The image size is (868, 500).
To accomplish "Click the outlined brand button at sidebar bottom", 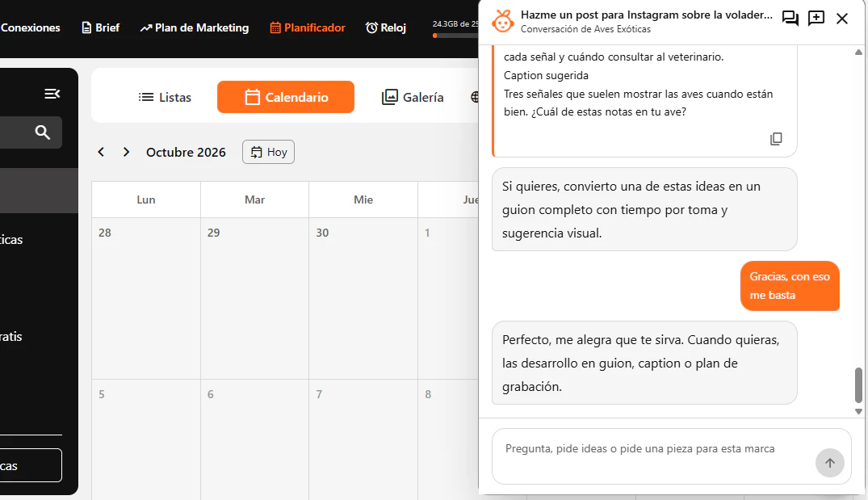I will pyautogui.click(x=31, y=465).
